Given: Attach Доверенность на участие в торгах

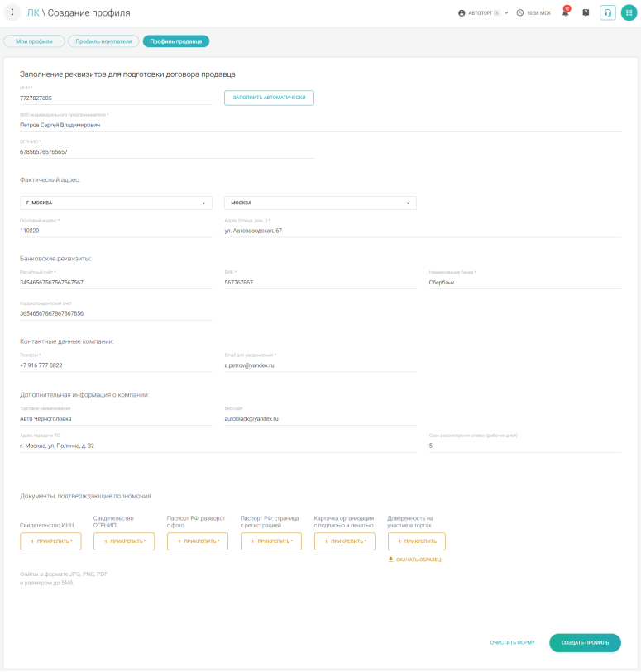Looking at the screenshot, I should click(418, 541).
